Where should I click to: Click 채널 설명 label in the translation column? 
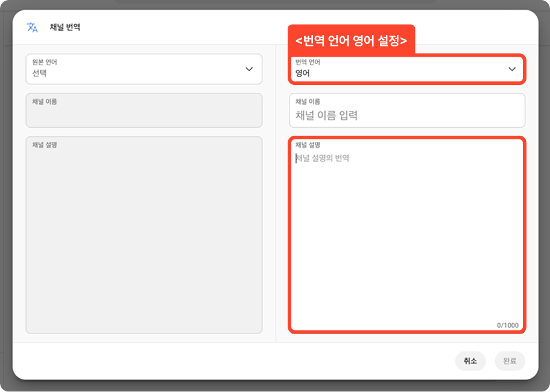pos(308,145)
